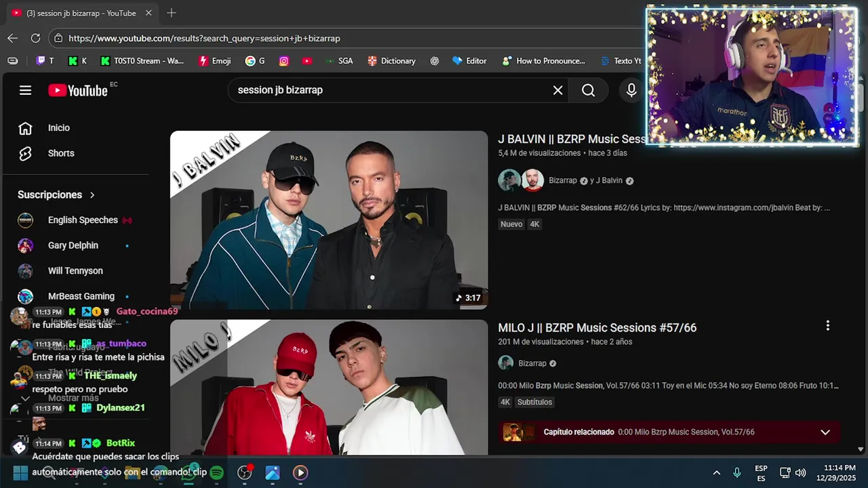Open the YouTube bookmark icon
868x488 pixels.
(x=307, y=61)
